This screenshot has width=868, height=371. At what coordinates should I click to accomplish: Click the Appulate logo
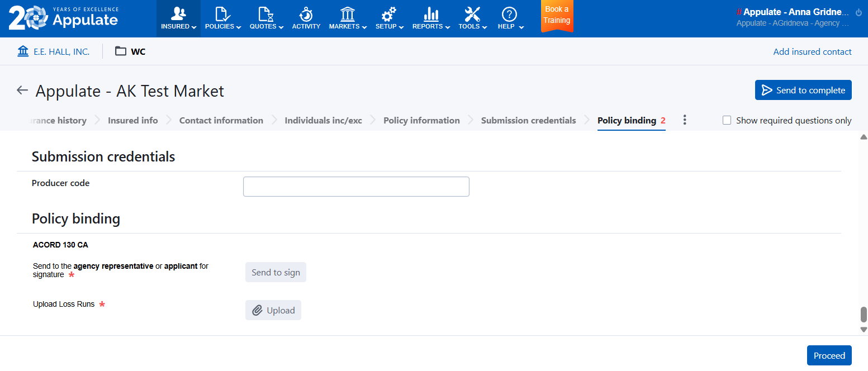click(63, 18)
